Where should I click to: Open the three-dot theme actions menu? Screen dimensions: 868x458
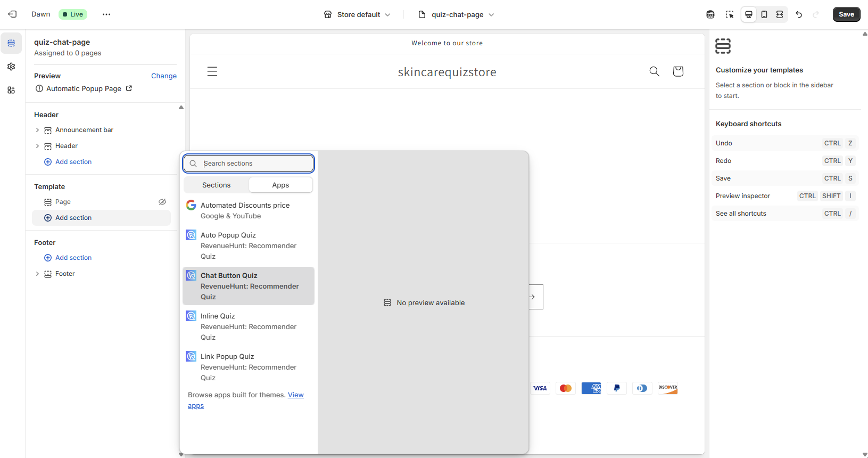point(106,14)
